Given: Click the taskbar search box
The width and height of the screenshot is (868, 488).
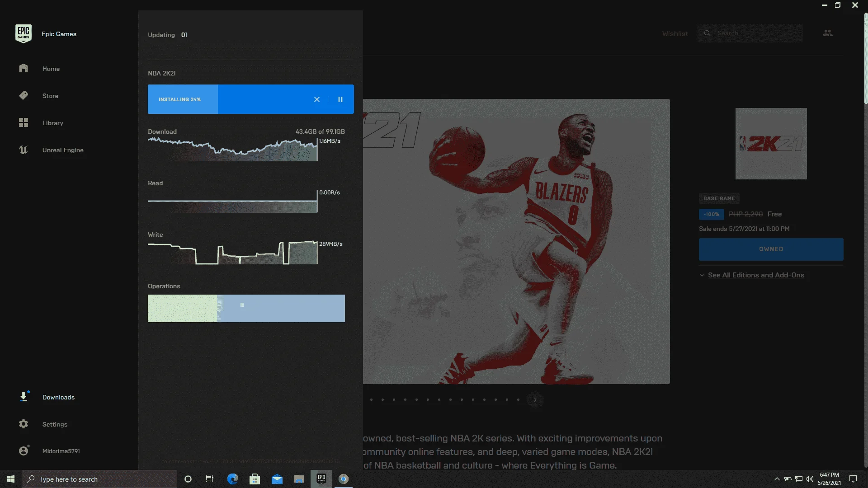Looking at the screenshot, I should pos(99,479).
